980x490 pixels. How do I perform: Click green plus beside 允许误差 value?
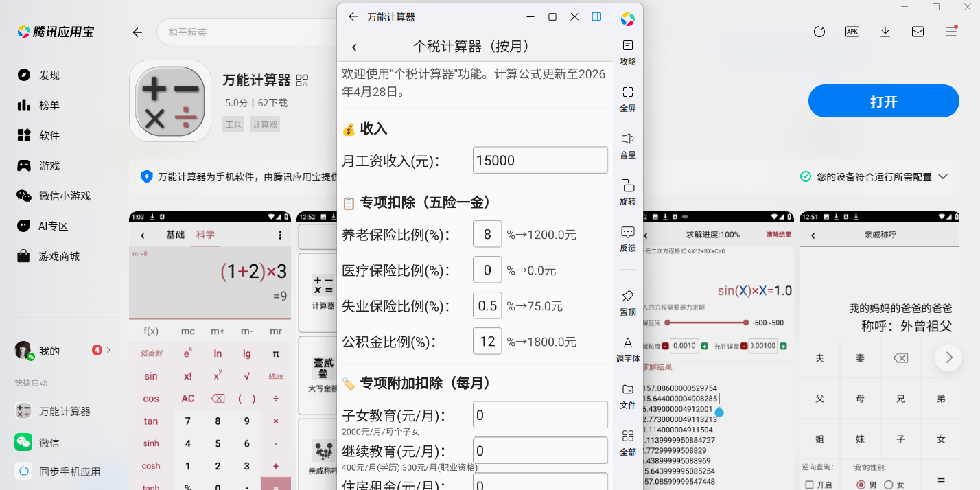pos(782,346)
